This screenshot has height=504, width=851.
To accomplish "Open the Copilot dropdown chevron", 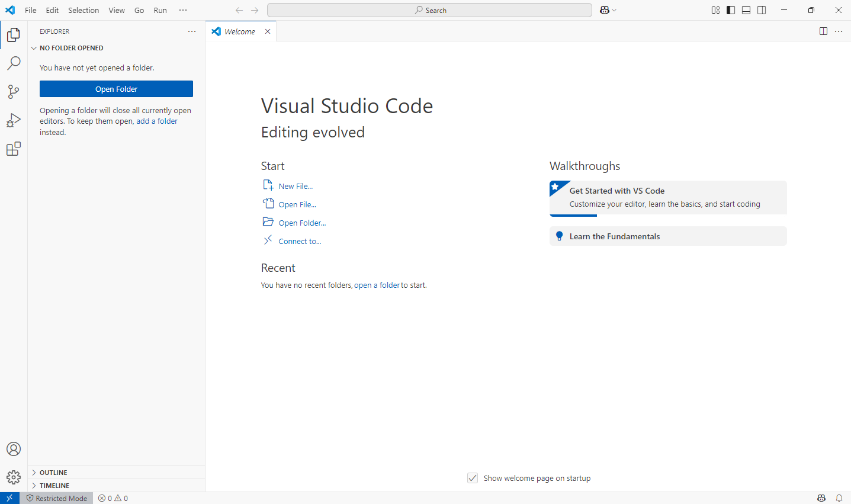I will tap(615, 10).
